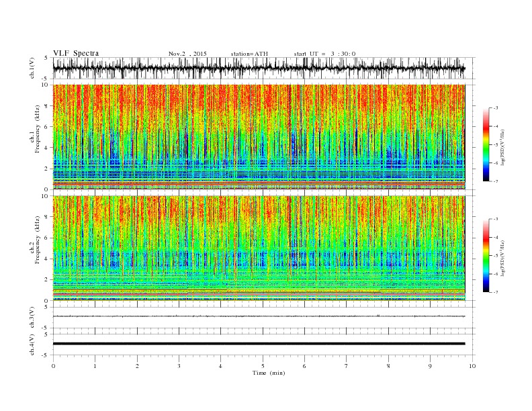Click the "ch.3(V)" axis label
The height and width of the screenshot is (411, 532).
coord(32,318)
